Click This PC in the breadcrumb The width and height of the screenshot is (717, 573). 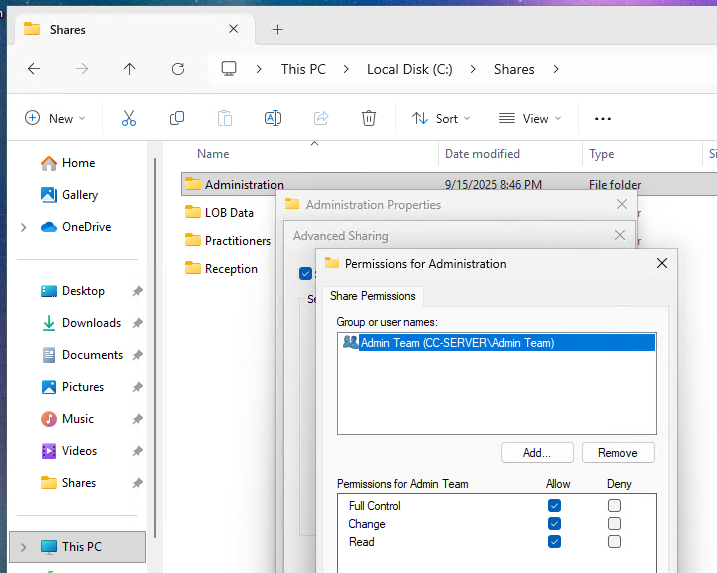(303, 69)
